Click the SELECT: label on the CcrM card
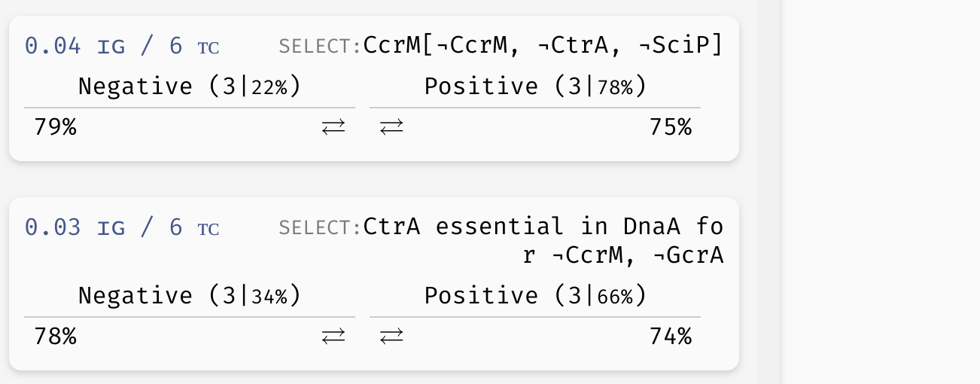 coord(320,47)
